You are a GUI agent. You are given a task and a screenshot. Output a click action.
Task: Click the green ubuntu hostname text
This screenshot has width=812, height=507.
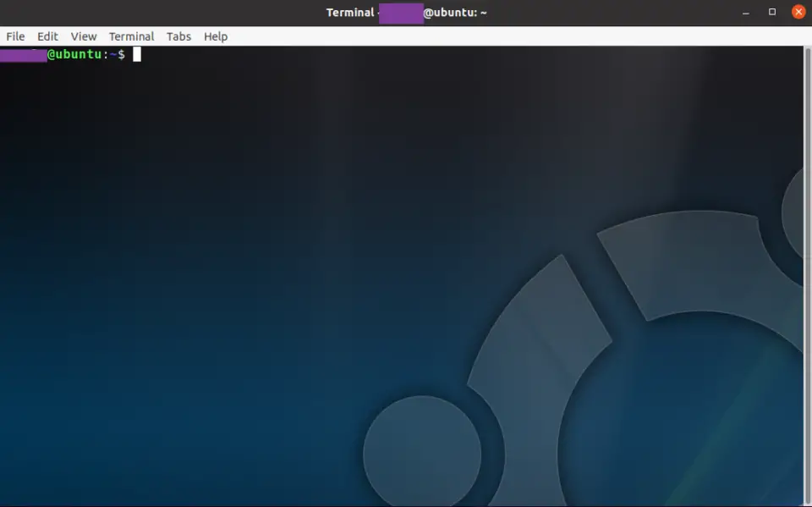click(79, 54)
